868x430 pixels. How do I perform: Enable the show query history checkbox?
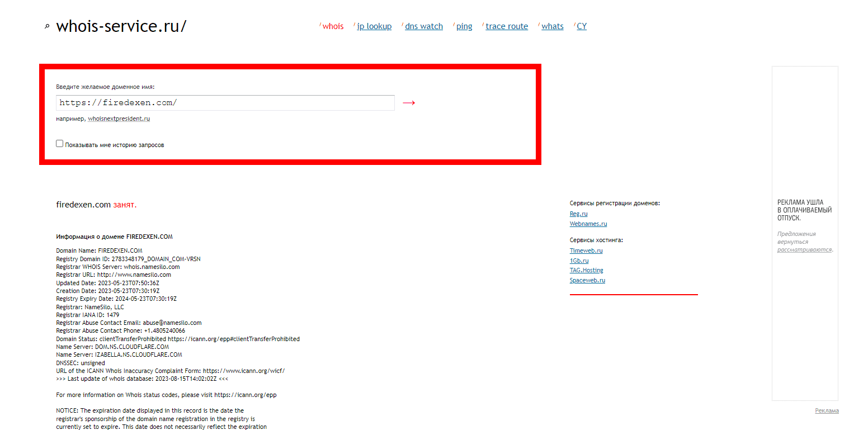(x=60, y=144)
